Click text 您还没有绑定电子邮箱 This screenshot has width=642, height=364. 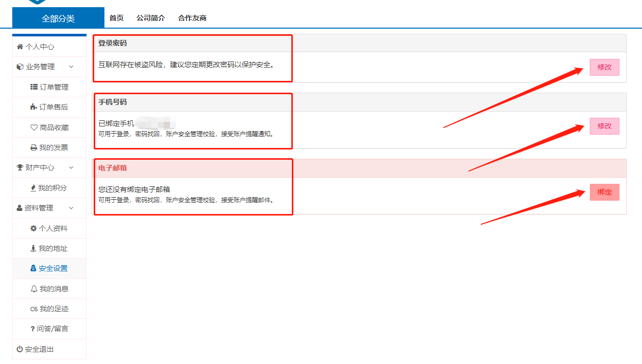[x=134, y=189]
